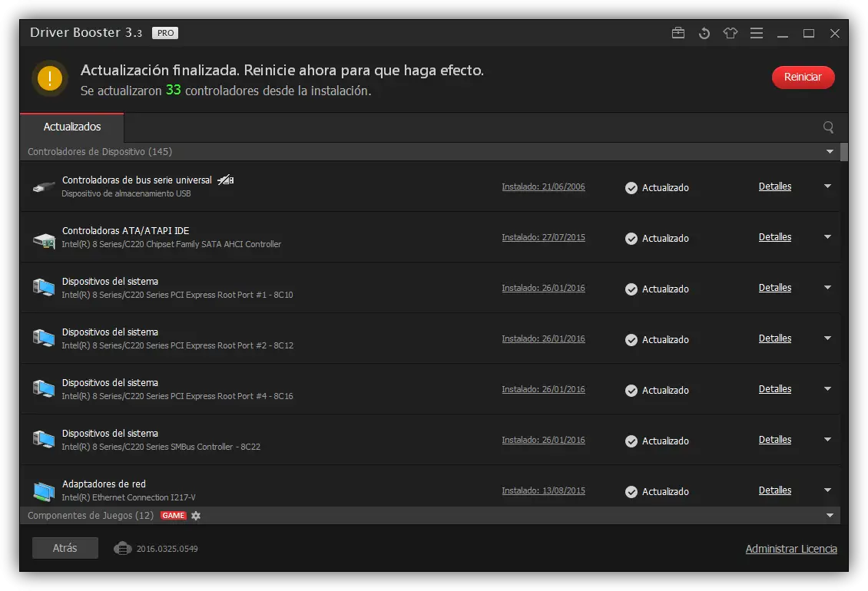The width and height of the screenshot is (868, 591).
Task: Open Detalles for PCI Express Root Port #4
Action: (775, 389)
